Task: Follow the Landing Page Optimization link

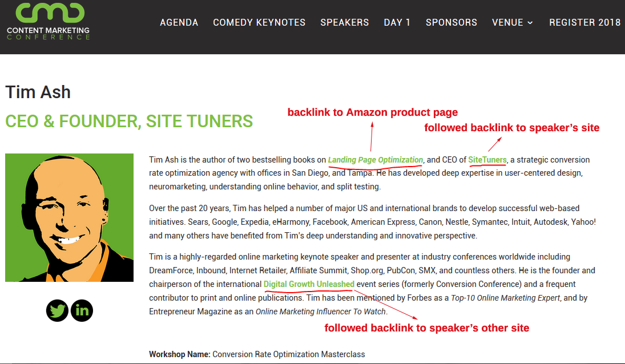Action: click(376, 160)
